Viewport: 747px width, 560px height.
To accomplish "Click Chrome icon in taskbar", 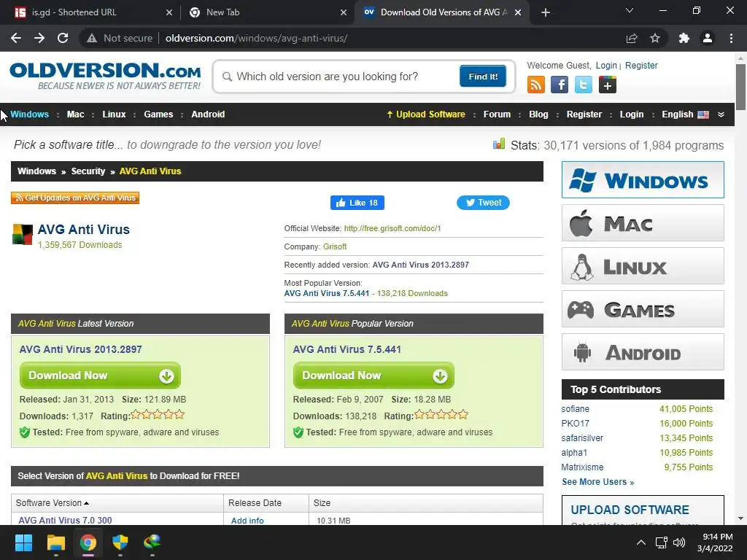I will tap(88, 542).
